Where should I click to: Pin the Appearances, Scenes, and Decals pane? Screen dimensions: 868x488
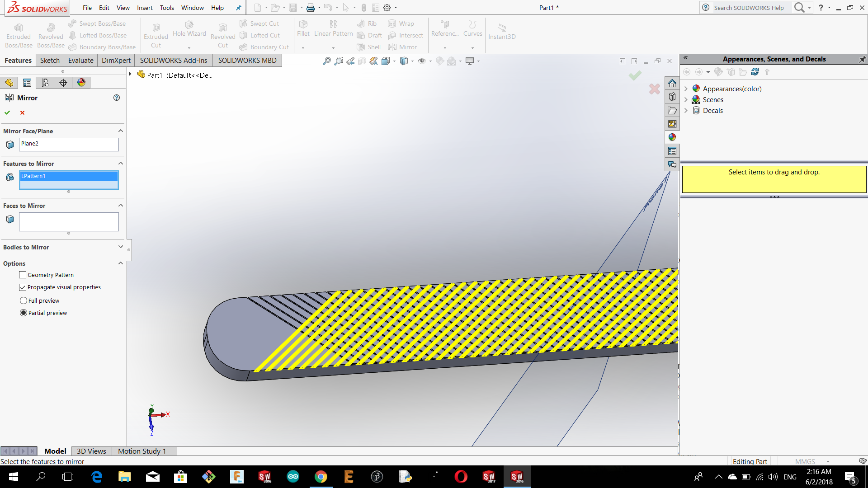pos(862,59)
